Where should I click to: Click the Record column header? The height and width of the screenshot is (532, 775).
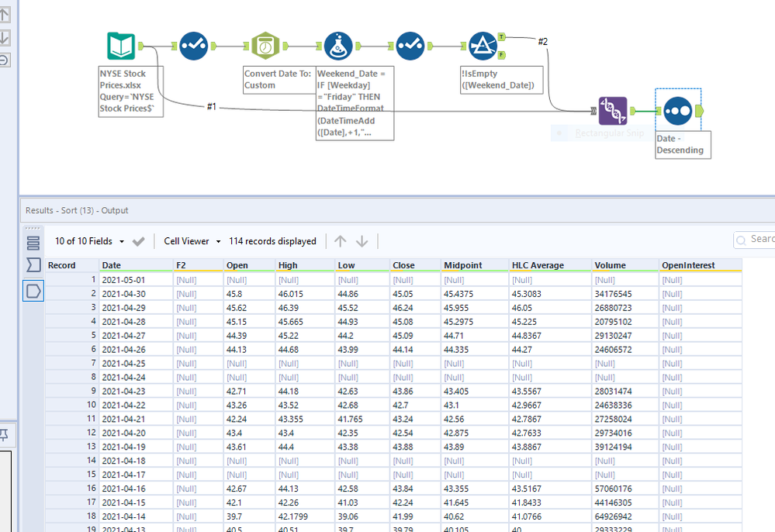click(72, 265)
